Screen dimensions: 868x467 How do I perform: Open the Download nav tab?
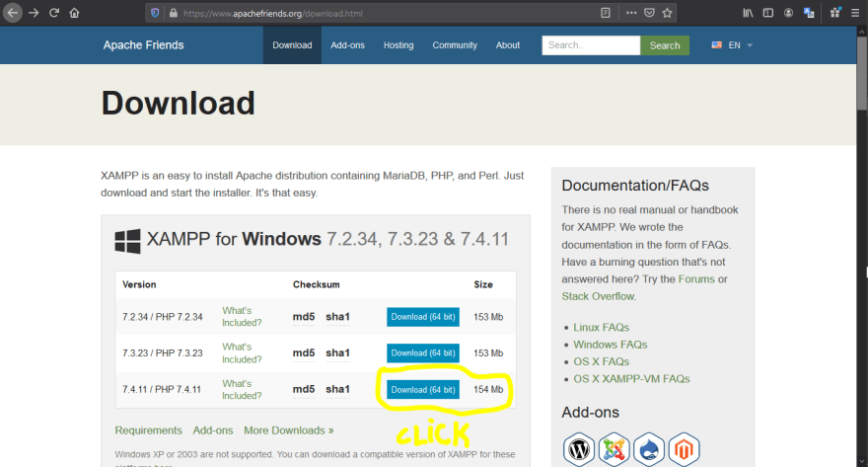tap(292, 45)
